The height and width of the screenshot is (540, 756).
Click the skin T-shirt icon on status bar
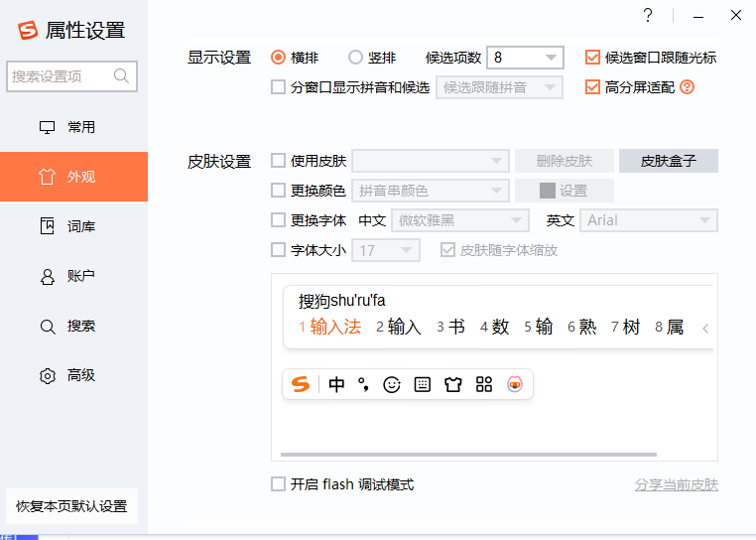(x=453, y=384)
